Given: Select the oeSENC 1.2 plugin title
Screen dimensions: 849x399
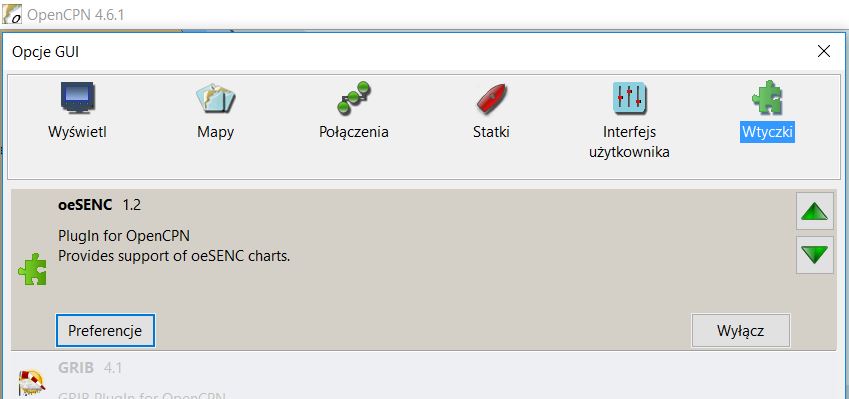Looking at the screenshot, I should point(100,205).
